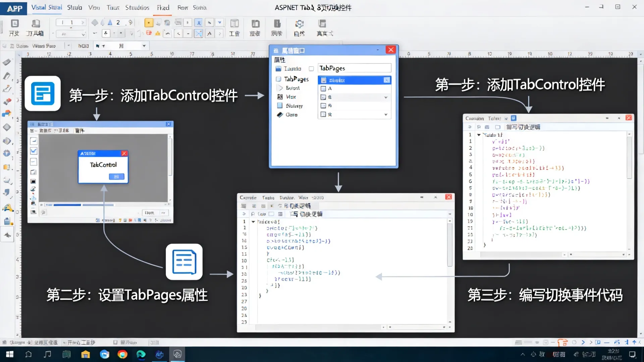Image resolution: width=644 pixels, height=362 pixels.
Task: Check the box next to item A
Action: pos(323,88)
